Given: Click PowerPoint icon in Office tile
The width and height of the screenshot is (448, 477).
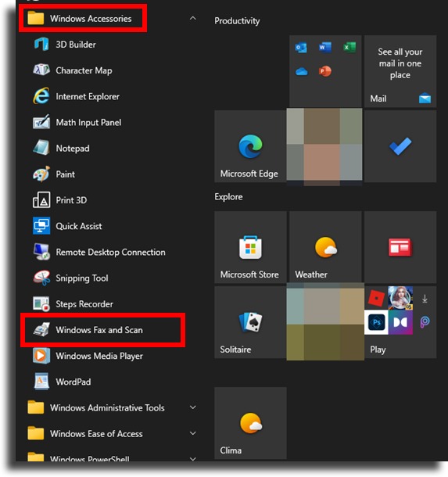Looking at the screenshot, I should coord(325,71).
